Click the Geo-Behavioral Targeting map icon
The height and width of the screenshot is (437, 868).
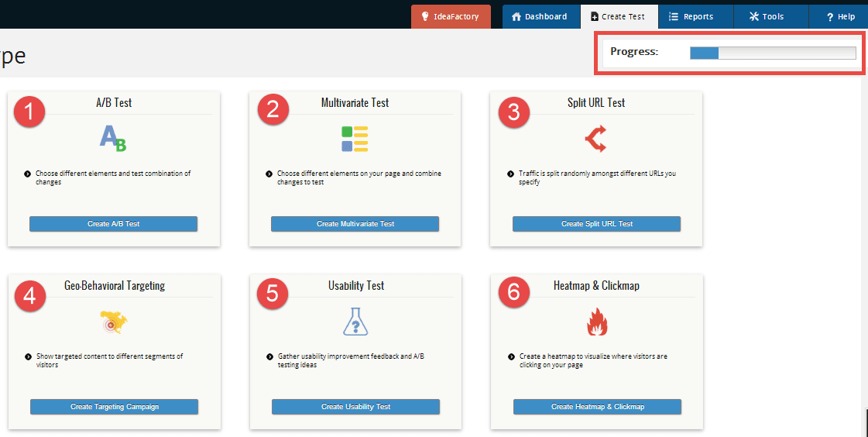(114, 322)
